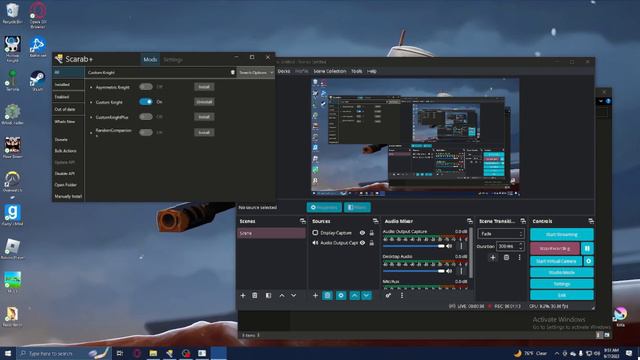Uninstall the Custom Knight mod
Screen dimensions: 640x360
204,102
